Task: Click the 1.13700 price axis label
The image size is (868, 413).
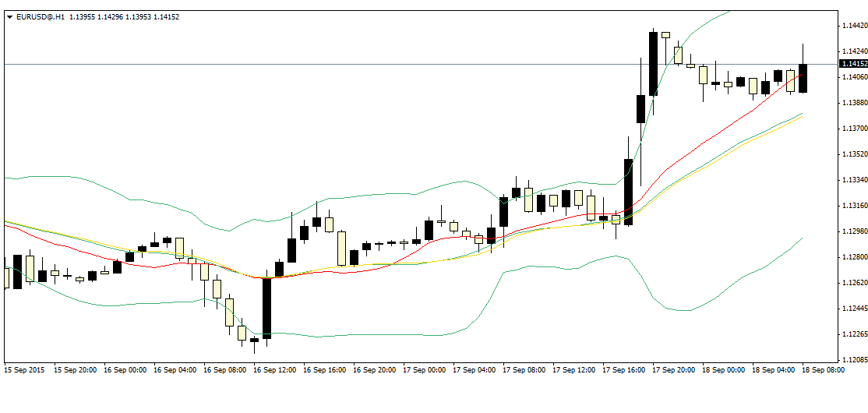Action: point(855,128)
